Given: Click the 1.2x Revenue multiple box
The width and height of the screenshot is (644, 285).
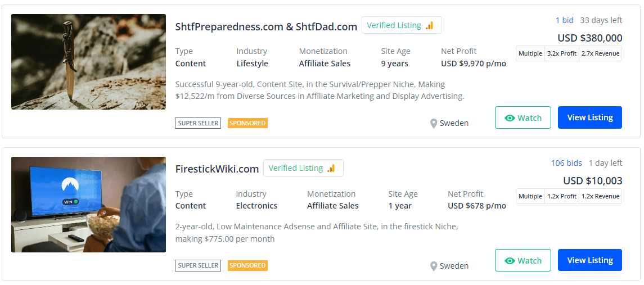Looking at the screenshot, I should [600, 196].
